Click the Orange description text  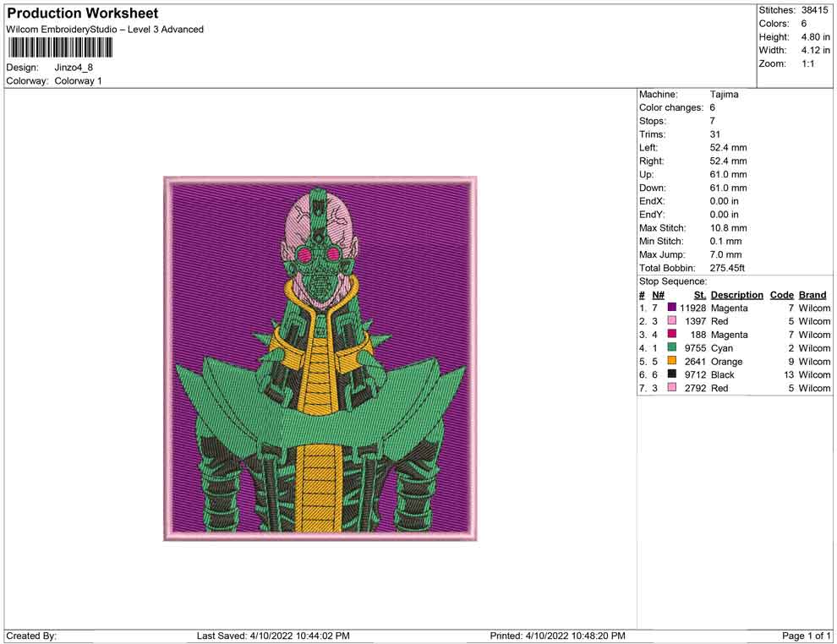[x=726, y=361]
